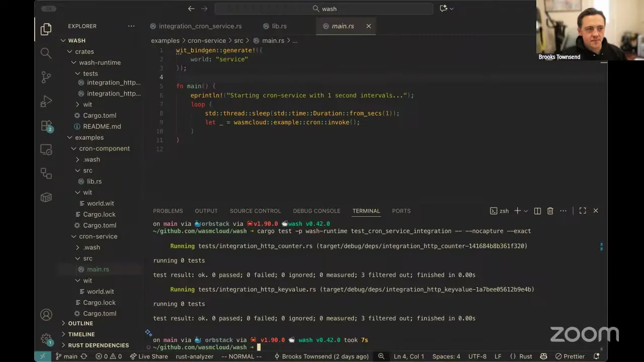Open the OUTPUT panel tab
This screenshot has width=644, height=362.
pyautogui.click(x=206, y=211)
